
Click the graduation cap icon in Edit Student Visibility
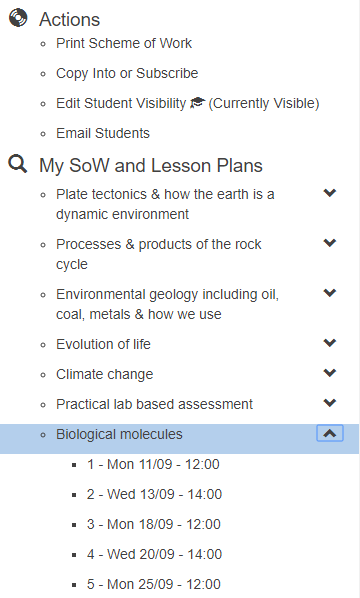coord(197,103)
